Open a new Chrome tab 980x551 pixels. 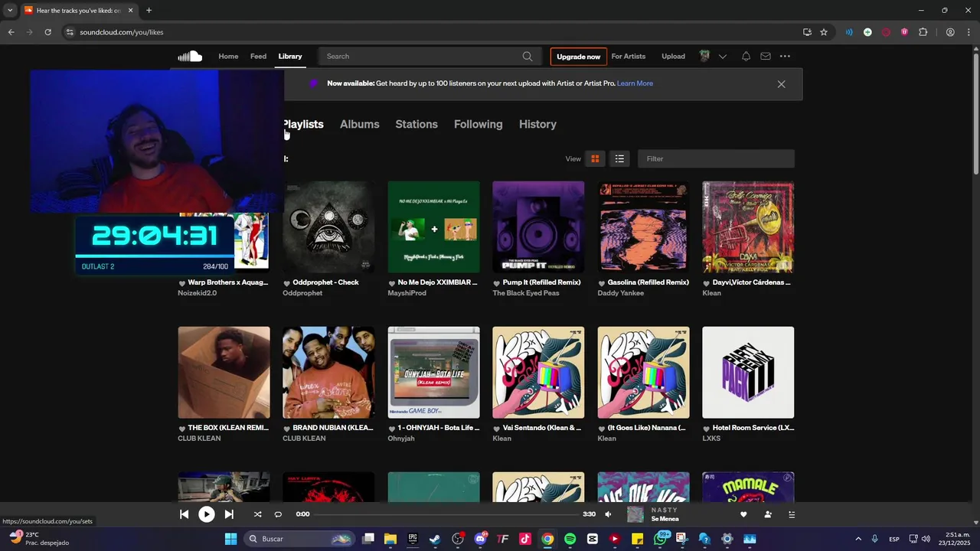[149, 10]
